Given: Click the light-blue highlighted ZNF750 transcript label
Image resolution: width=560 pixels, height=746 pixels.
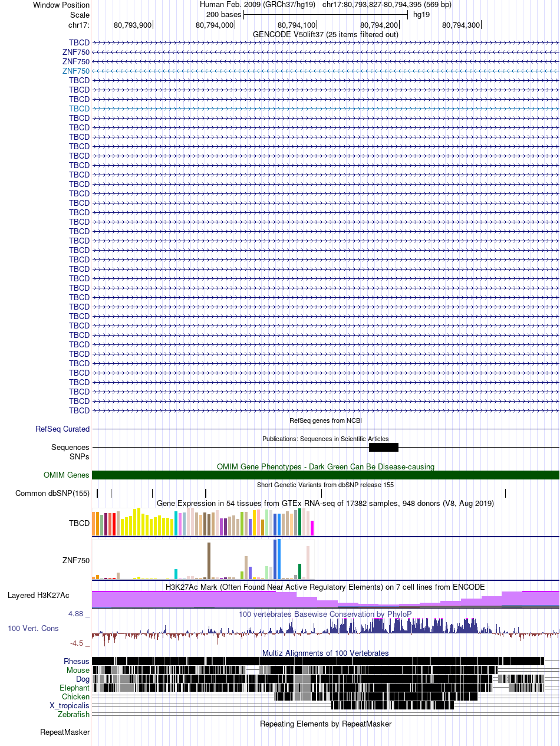Looking at the screenshot, I should (x=76, y=71).
